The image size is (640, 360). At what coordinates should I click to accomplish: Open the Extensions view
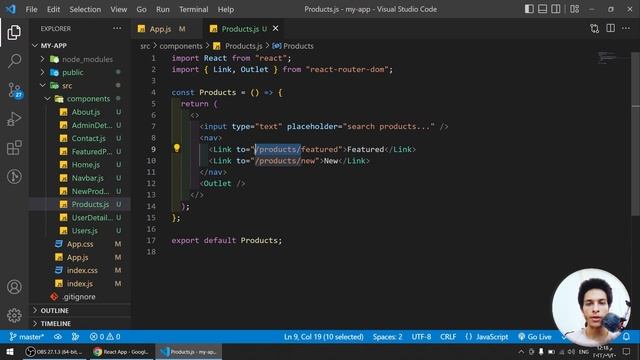point(14,148)
